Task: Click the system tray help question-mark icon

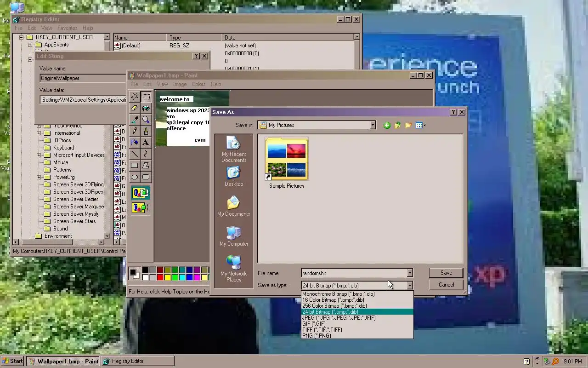Action: [527, 362]
